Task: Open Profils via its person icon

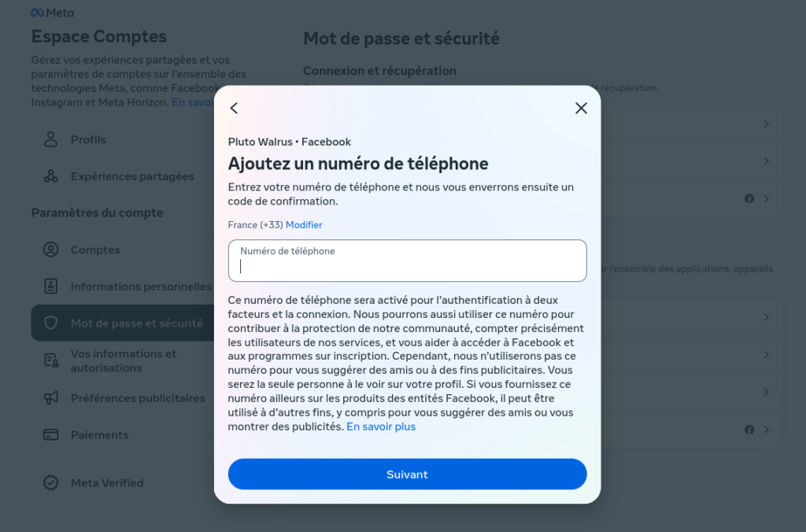Action: click(x=50, y=139)
